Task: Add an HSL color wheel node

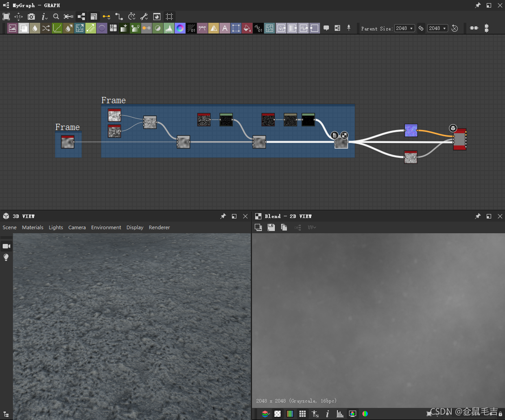Action: 180,28
